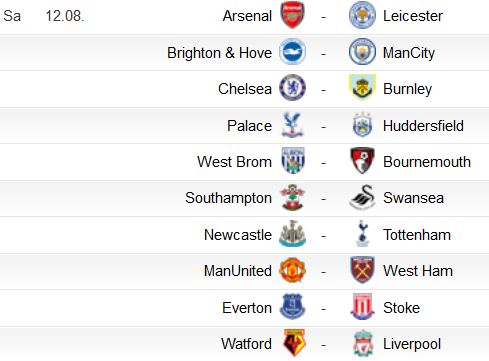Click the Manchester United crest
Viewport: 489px width, 361px height.
[292, 270]
